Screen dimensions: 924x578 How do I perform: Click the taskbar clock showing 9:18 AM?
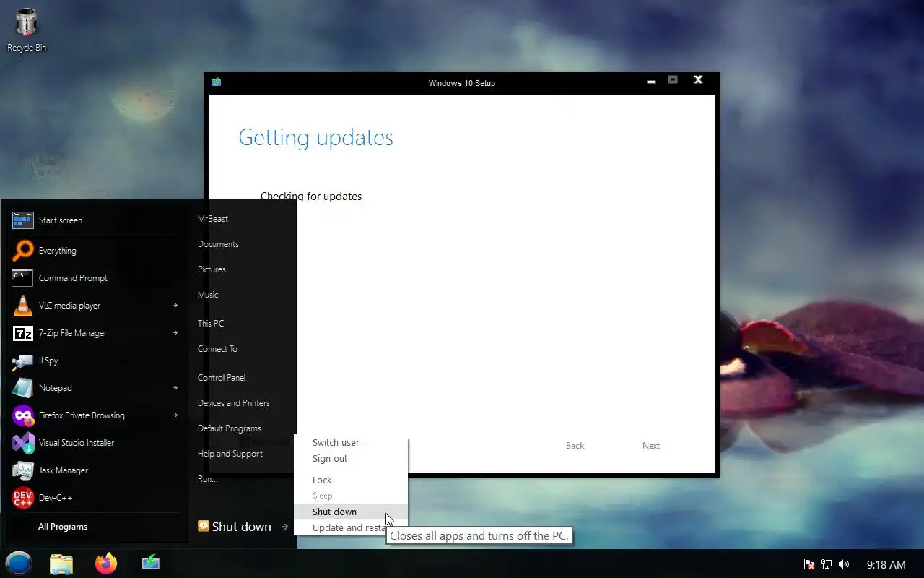point(886,564)
